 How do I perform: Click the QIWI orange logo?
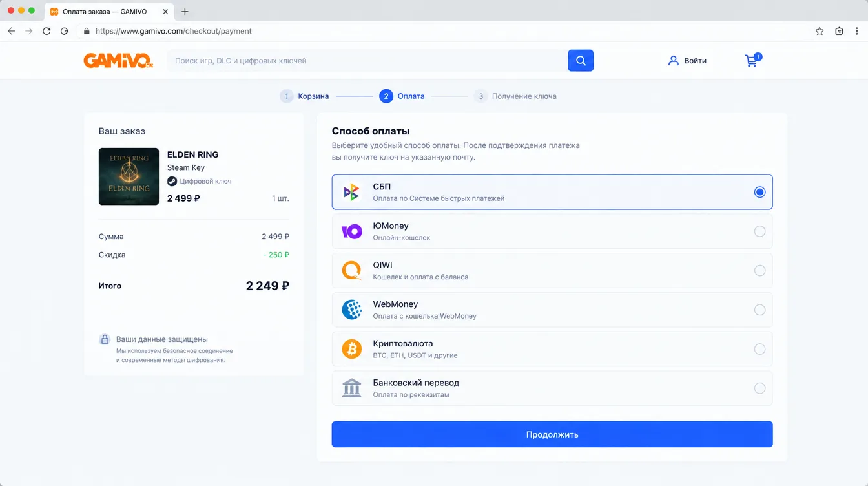(351, 270)
